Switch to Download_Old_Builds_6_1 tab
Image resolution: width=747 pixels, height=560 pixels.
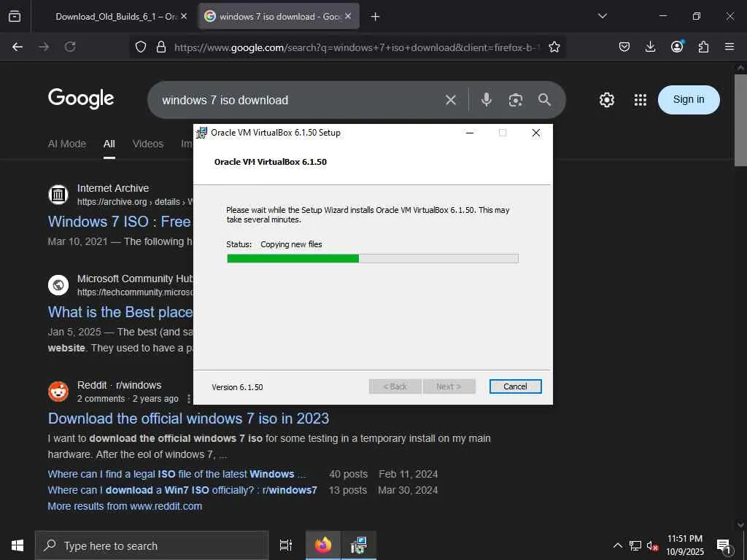click(x=116, y=17)
